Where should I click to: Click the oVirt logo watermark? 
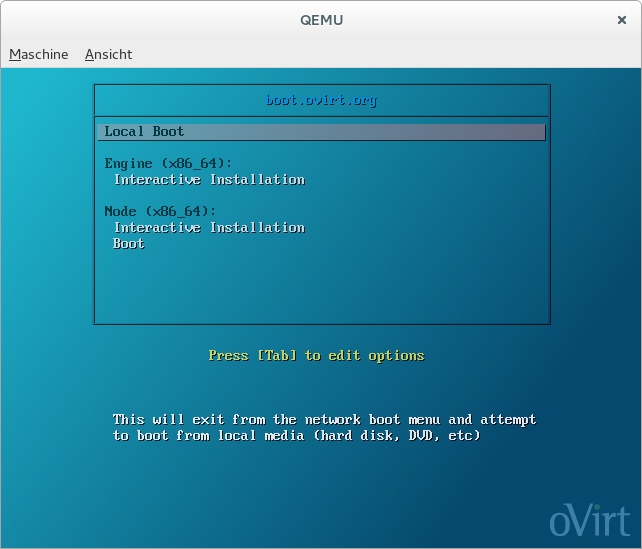(x=589, y=520)
